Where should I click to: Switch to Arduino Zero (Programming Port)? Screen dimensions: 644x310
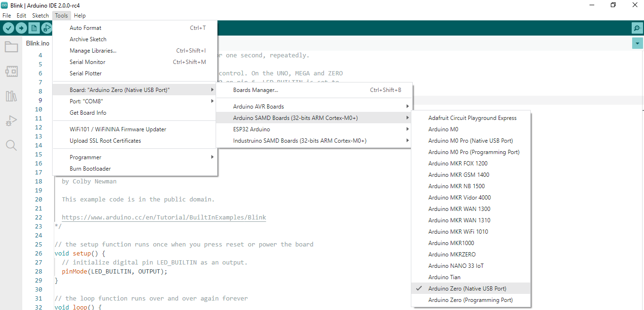point(471,300)
